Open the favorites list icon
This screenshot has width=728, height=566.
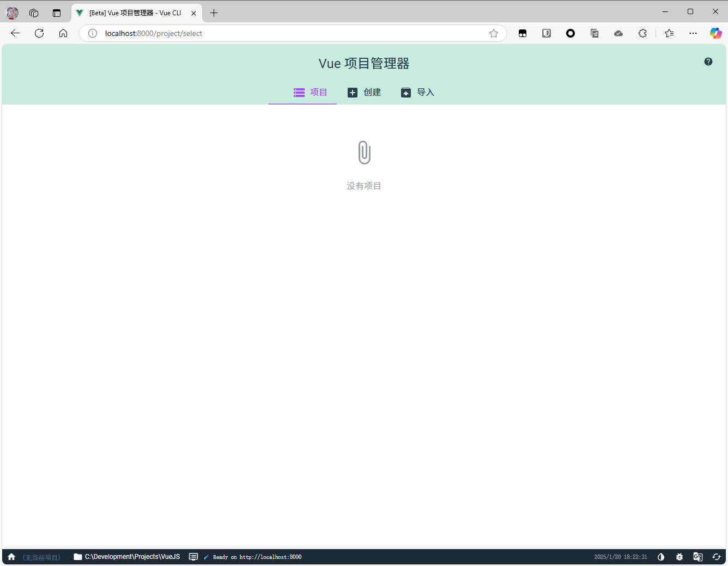click(669, 33)
